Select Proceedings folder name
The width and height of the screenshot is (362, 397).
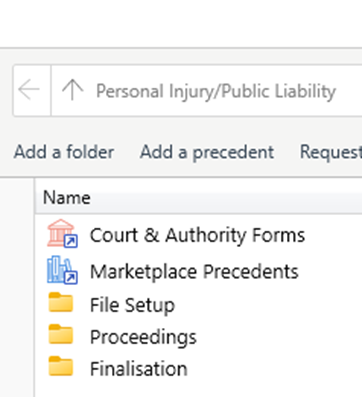(x=143, y=337)
